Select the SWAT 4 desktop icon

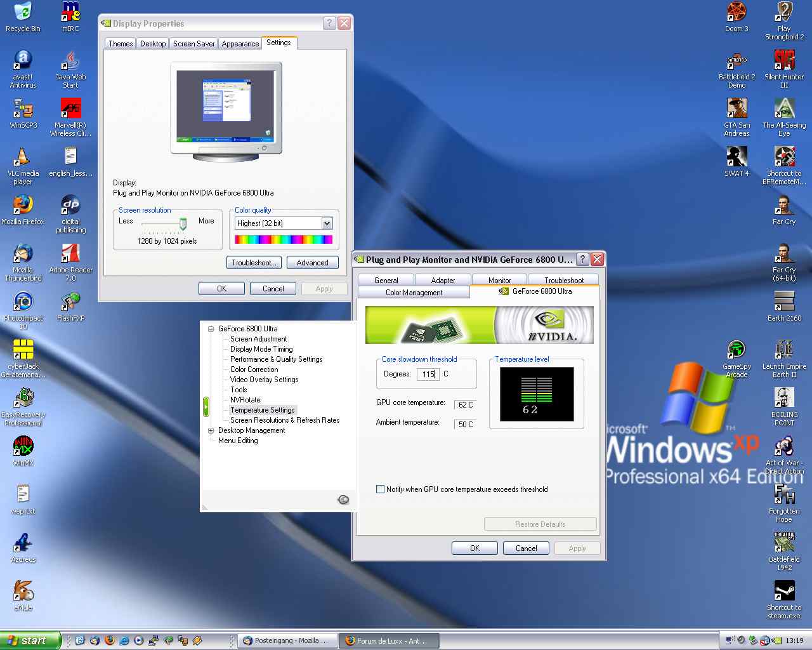(x=737, y=162)
